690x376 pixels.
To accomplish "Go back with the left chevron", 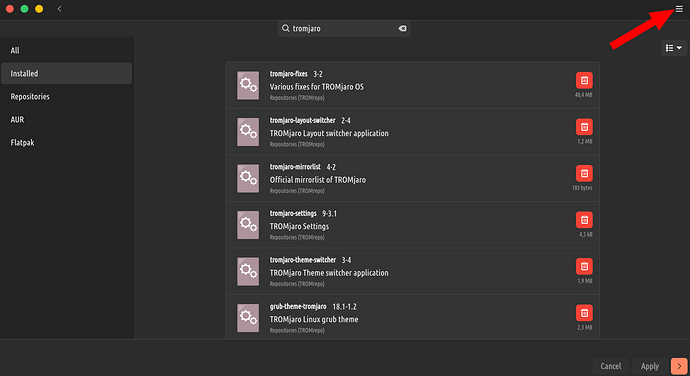I will (x=59, y=9).
